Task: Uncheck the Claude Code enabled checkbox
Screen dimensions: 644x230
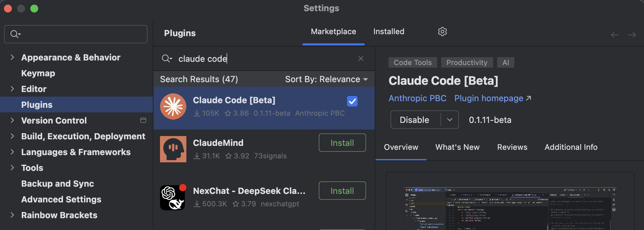Action: pos(352,101)
